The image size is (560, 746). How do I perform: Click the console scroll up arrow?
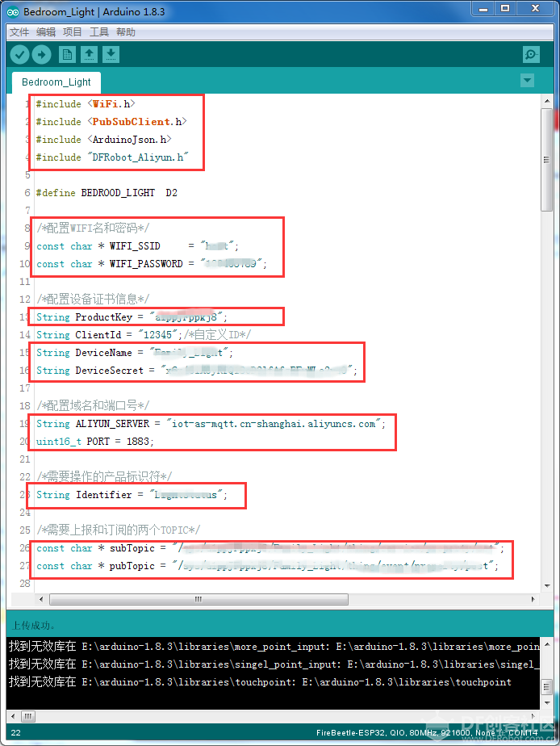point(547,644)
